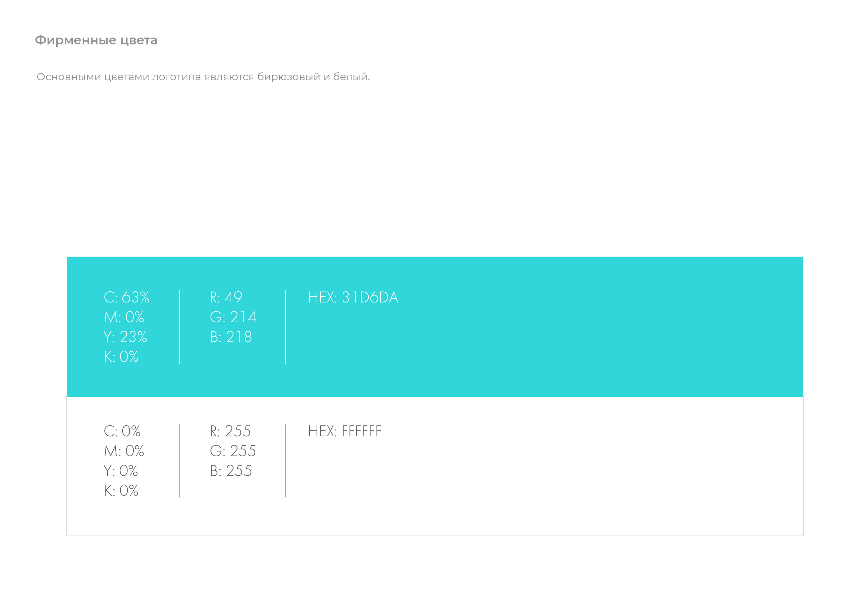Click the sentence about бирюзовый и белый
868x614 pixels.
(203, 77)
